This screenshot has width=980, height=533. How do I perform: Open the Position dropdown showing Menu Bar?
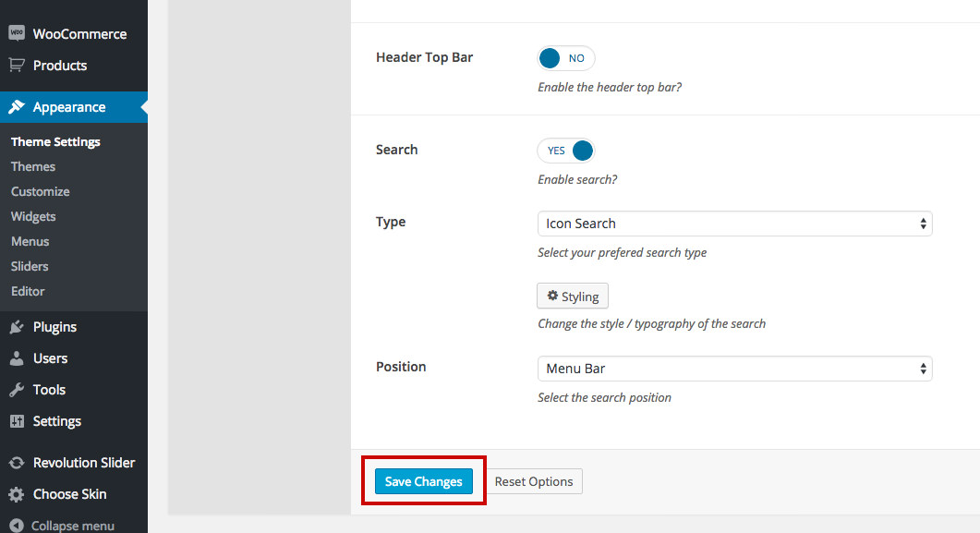click(x=734, y=369)
